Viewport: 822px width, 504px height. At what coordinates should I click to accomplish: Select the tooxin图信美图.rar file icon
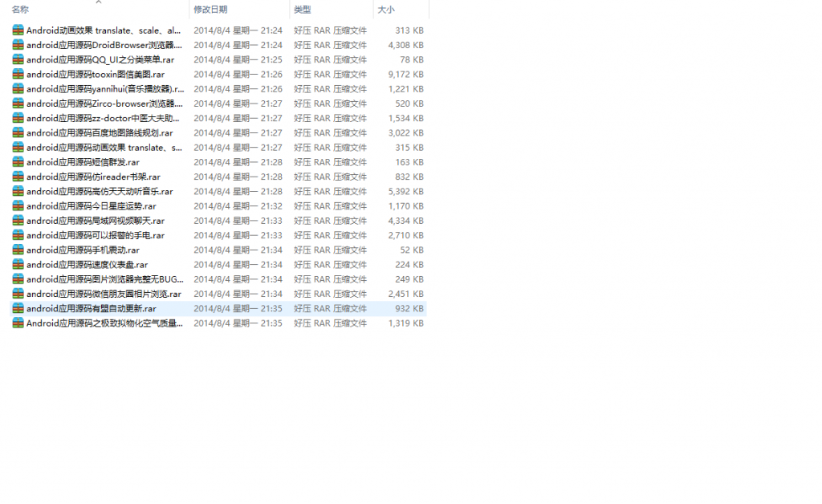(x=18, y=74)
